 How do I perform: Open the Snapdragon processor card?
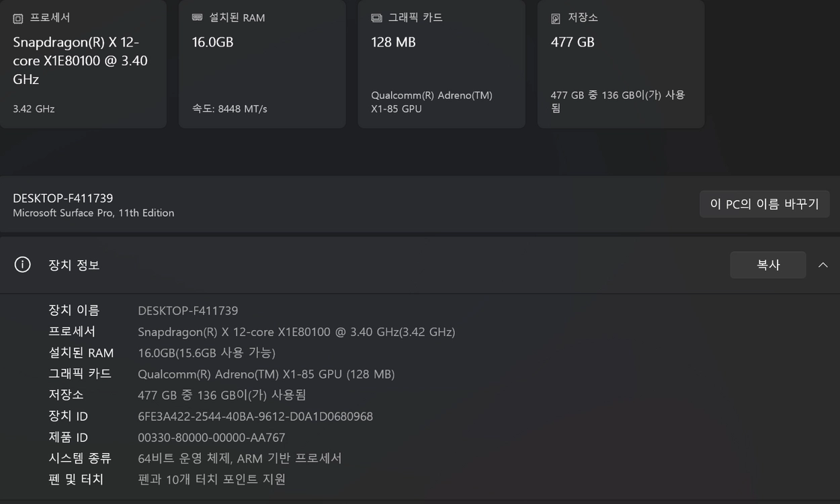83,64
